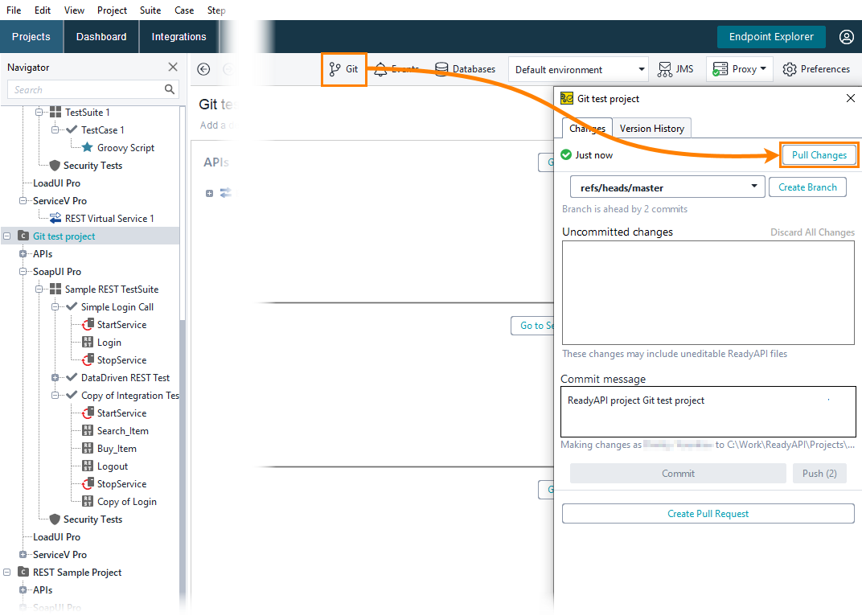Viewport: 862px width, 616px height.
Task: Open the Proxy dropdown
Action: coord(740,69)
